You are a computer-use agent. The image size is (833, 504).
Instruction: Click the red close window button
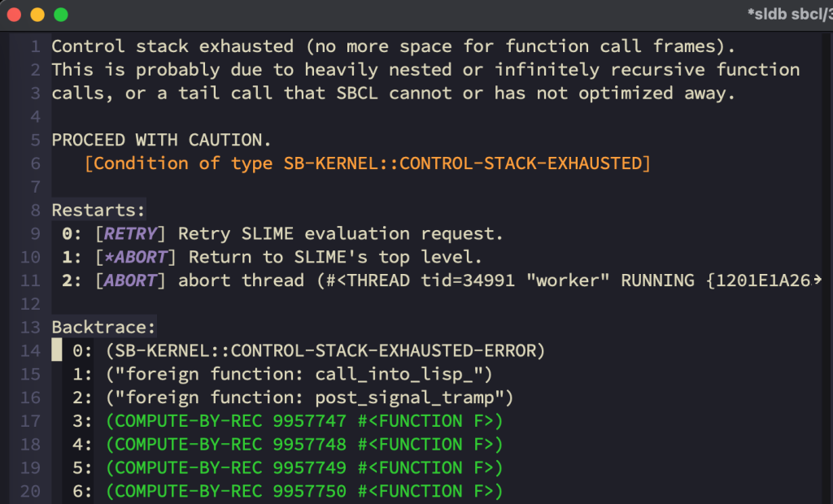coord(15,15)
